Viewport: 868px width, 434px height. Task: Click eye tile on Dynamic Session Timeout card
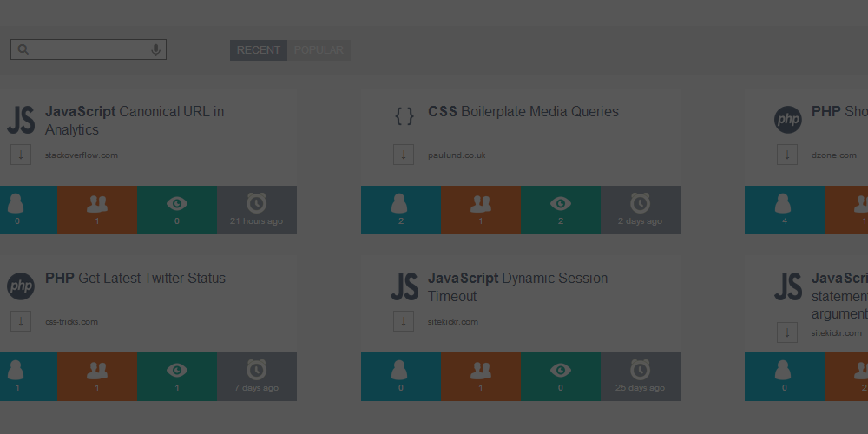[x=561, y=377]
